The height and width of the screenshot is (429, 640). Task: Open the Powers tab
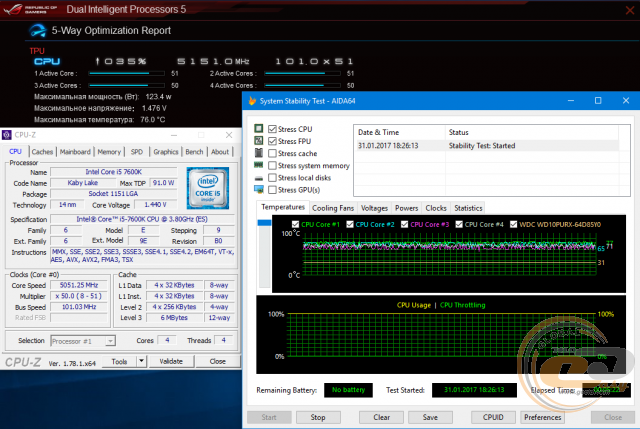click(407, 208)
